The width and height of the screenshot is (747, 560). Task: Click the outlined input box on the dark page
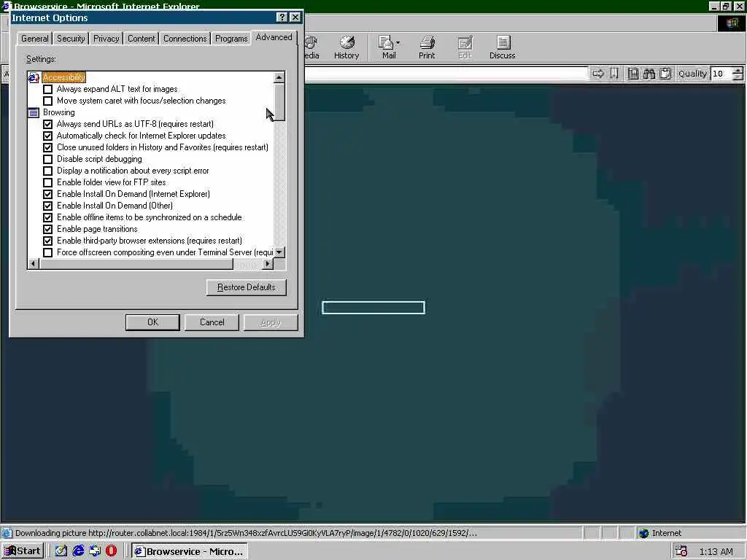click(x=373, y=308)
